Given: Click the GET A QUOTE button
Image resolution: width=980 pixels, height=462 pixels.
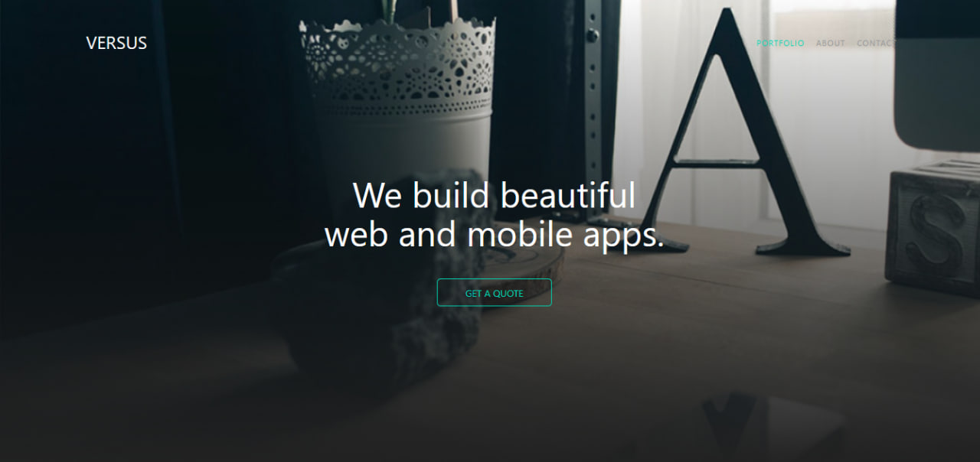Looking at the screenshot, I should point(494,293).
